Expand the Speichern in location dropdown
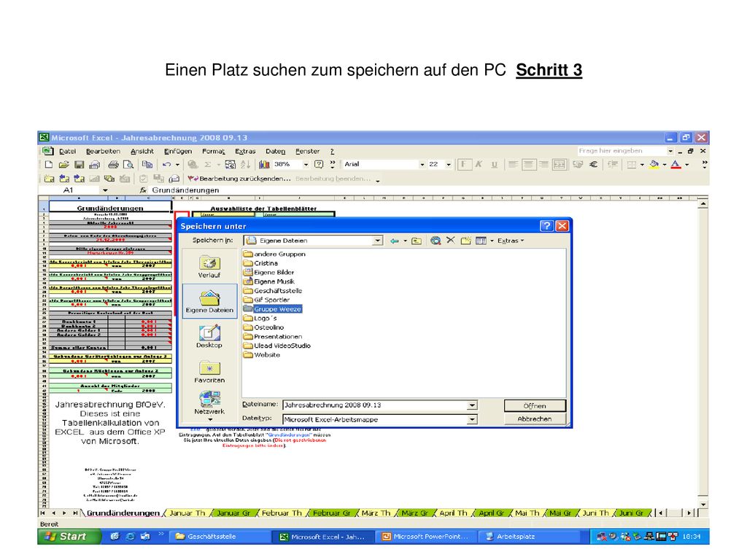The image size is (747, 560). click(x=377, y=241)
